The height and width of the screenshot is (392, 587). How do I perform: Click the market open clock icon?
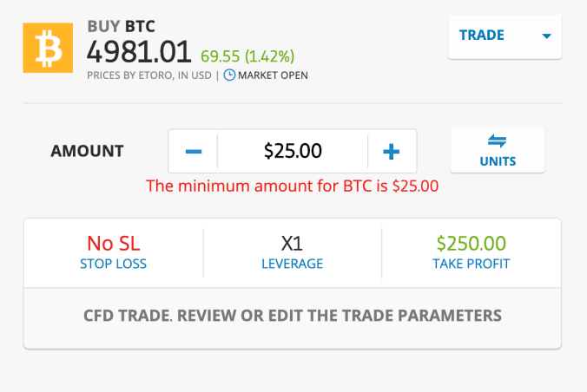[229, 75]
